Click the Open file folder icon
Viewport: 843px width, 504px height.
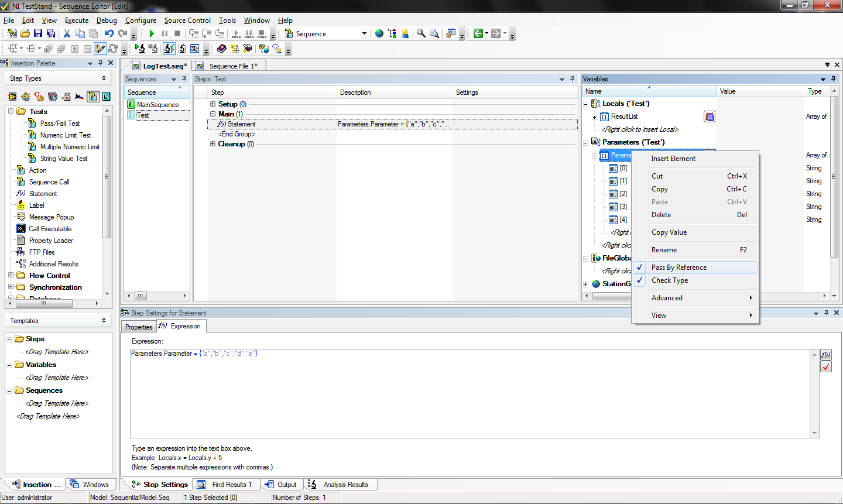tap(25, 33)
